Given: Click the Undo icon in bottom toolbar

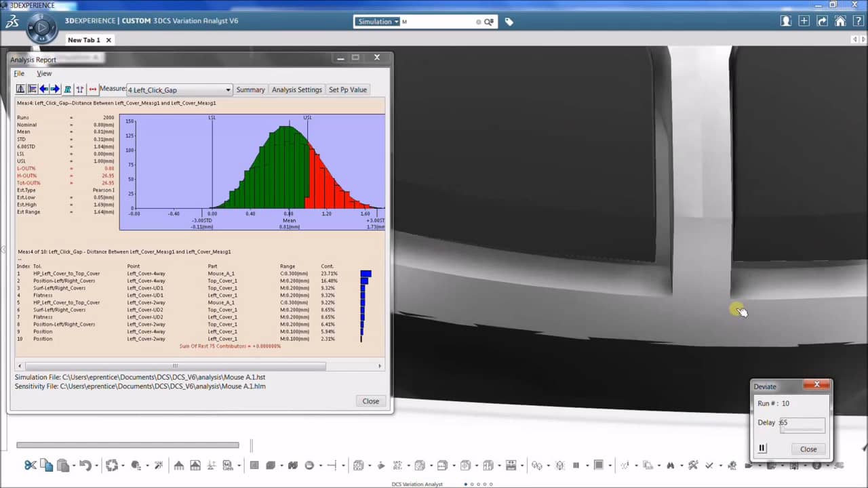Looking at the screenshot, I should tap(85, 465).
